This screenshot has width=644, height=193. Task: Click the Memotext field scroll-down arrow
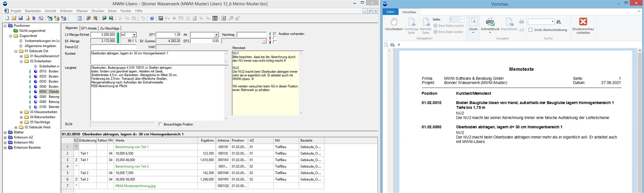301,113
